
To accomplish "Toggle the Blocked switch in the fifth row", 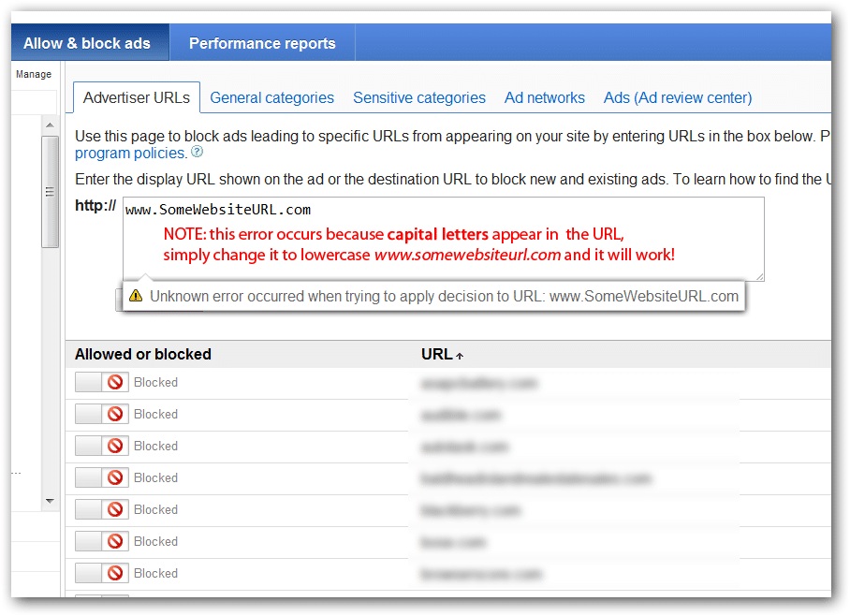I will (x=90, y=509).
